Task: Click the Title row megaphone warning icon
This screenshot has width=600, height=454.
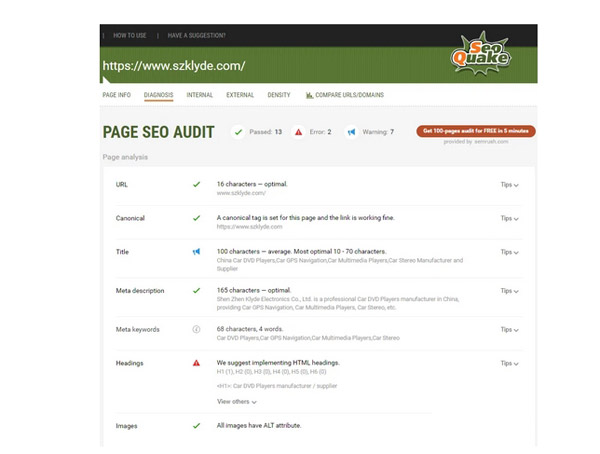Action: pyautogui.click(x=196, y=252)
